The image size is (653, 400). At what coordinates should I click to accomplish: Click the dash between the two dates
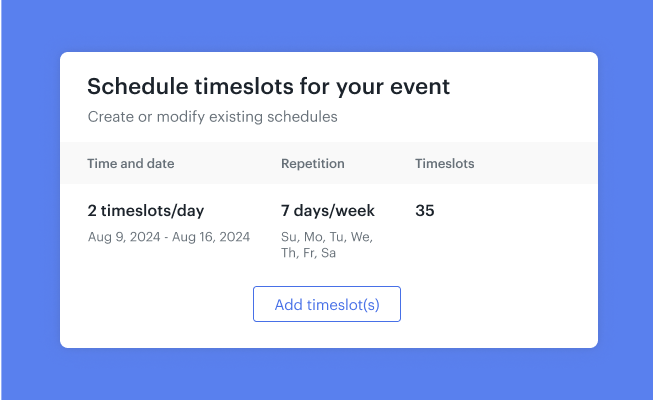(x=166, y=237)
